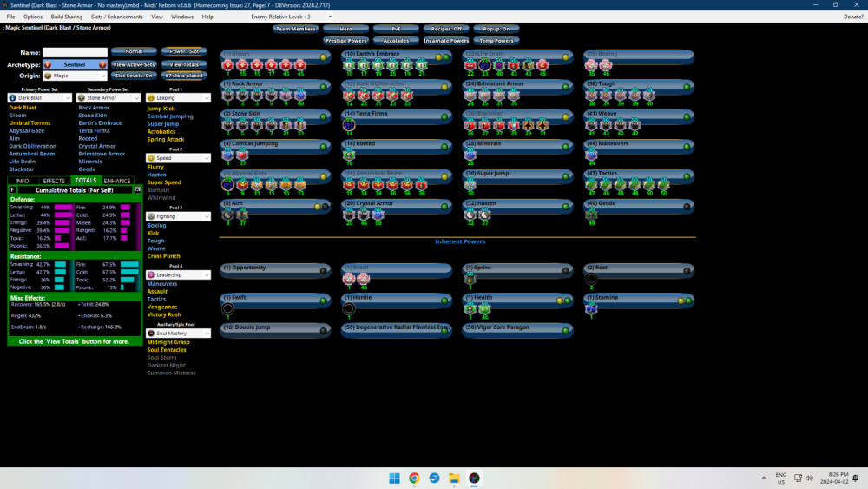Click Sprint's enhancement slot
This screenshot has height=489, width=868.
[470, 279]
